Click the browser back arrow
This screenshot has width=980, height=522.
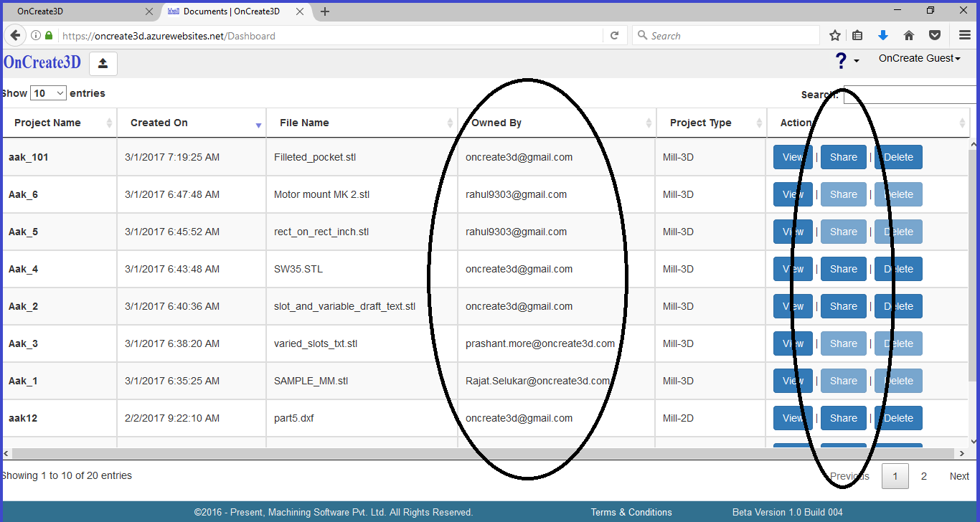(x=15, y=36)
